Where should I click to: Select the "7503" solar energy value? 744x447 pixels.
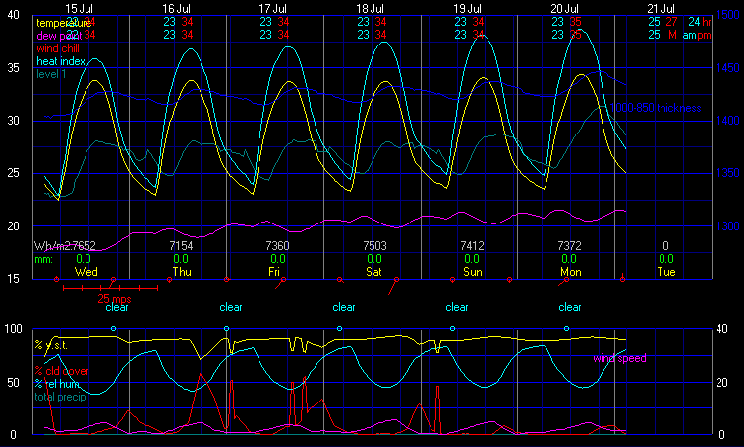point(375,246)
